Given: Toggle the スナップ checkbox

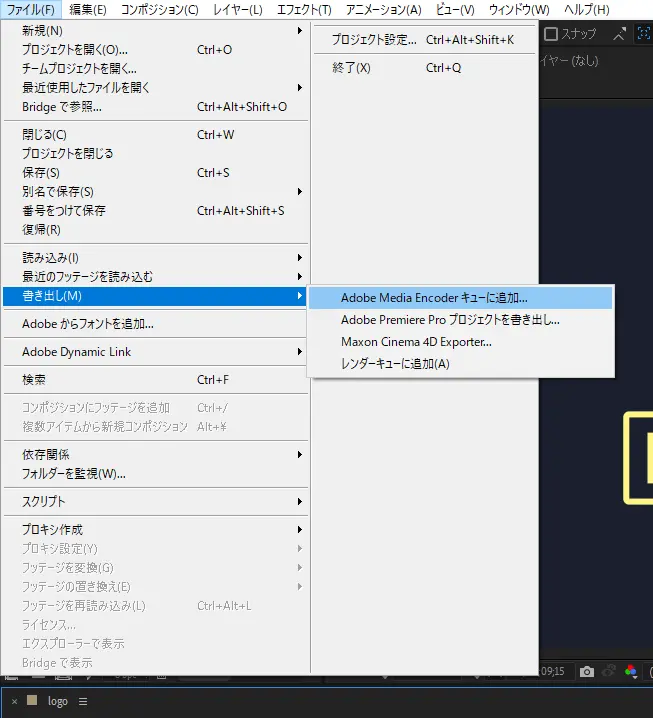Looking at the screenshot, I should coord(551,34).
